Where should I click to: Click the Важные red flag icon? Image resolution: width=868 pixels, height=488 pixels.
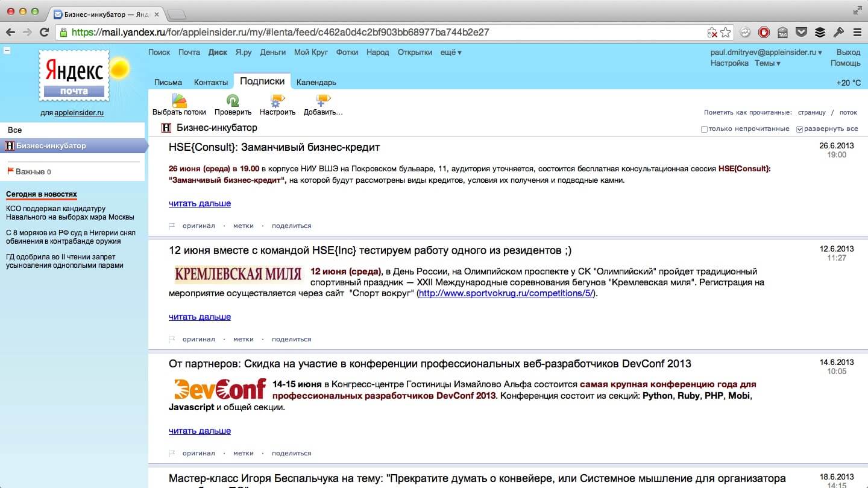10,171
